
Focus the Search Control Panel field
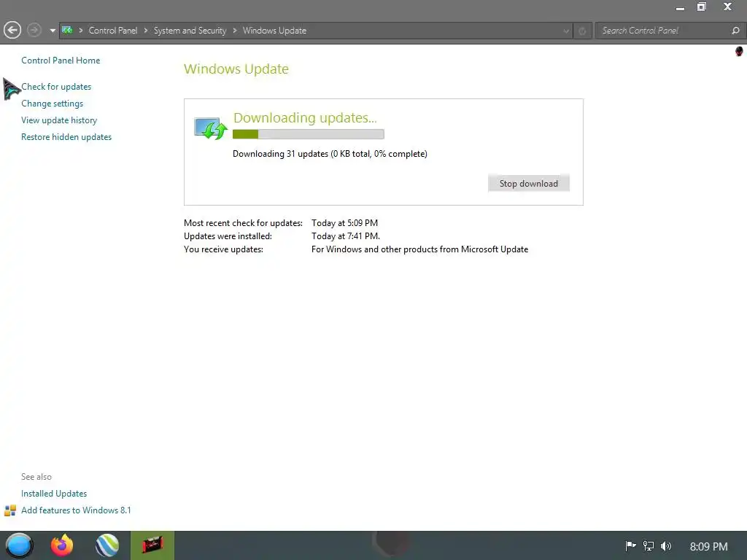663,31
